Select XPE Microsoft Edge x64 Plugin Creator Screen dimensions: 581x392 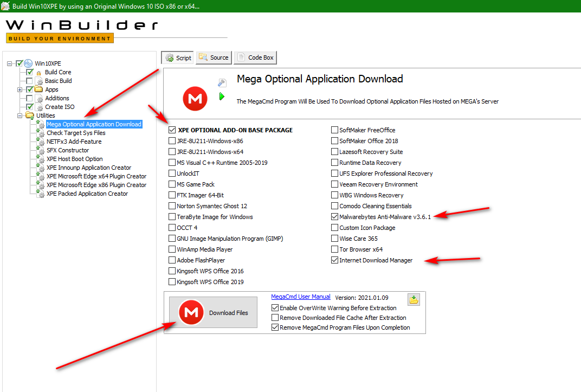pyautogui.click(x=96, y=176)
